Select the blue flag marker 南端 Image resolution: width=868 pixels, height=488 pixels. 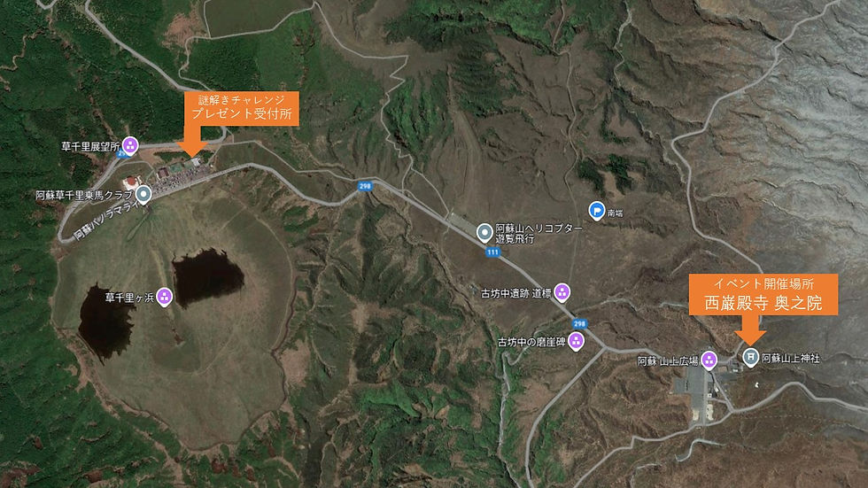[x=596, y=211]
